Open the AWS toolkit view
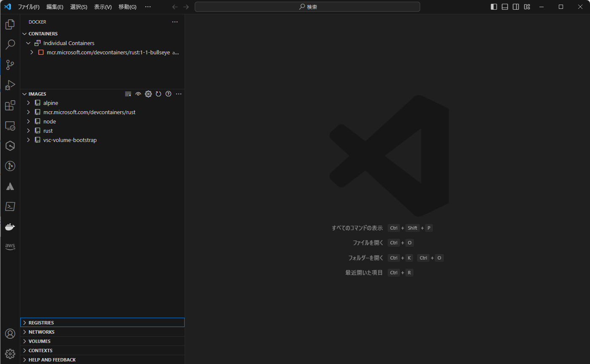The height and width of the screenshot is (364, 590). [10, 247]
